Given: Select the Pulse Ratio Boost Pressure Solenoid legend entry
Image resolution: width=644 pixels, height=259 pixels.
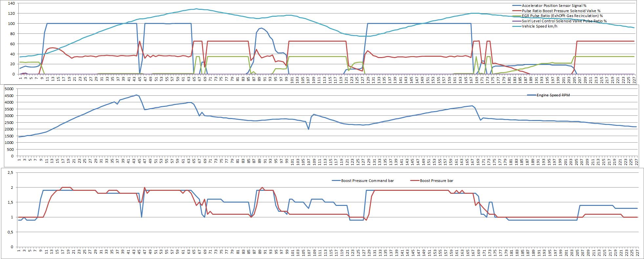Looking at the screenshot, I should tap(562, 11).
